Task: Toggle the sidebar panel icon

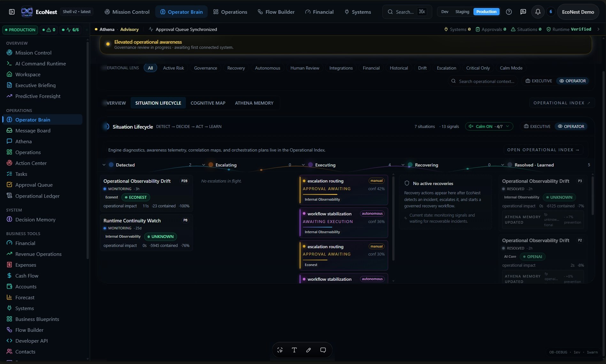Action: tap(12, 12)
